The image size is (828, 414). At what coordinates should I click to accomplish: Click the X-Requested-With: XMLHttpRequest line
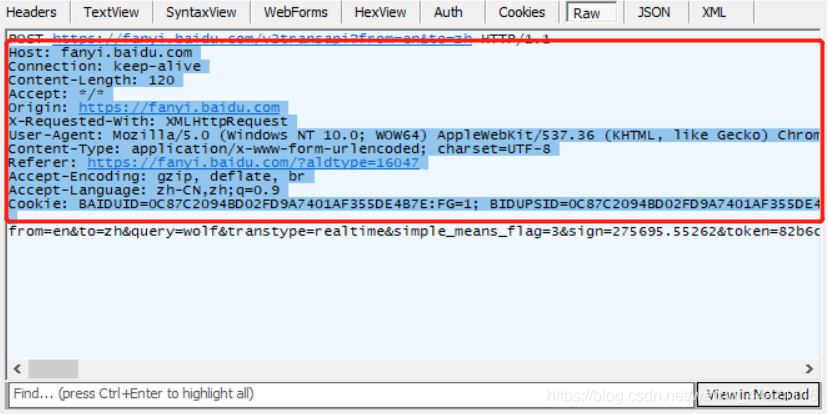[148, 121]
